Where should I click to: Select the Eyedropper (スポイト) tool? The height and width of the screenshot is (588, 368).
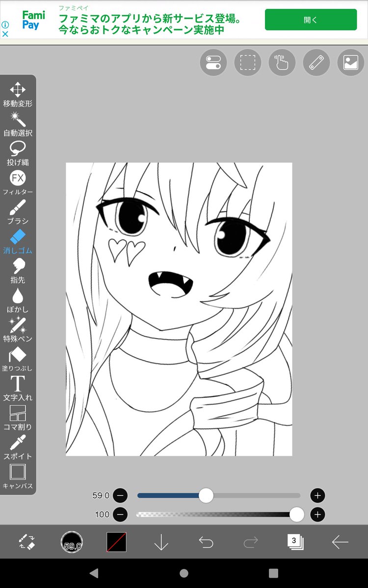coord(18,447)
